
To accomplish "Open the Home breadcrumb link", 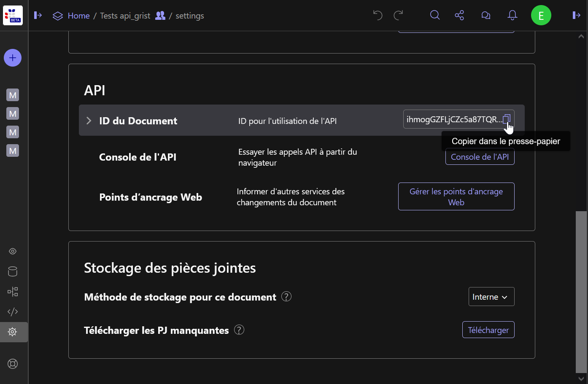I will 78,16.
